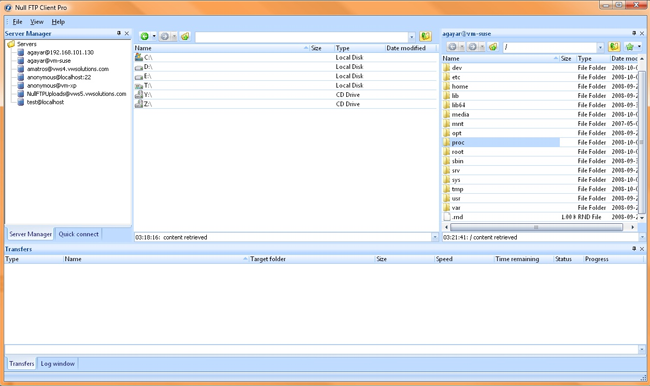The height and width of the screenshot is (386, 650).
Task: Switch to the Server Manager tab
Action: click(x=30, y=234)
